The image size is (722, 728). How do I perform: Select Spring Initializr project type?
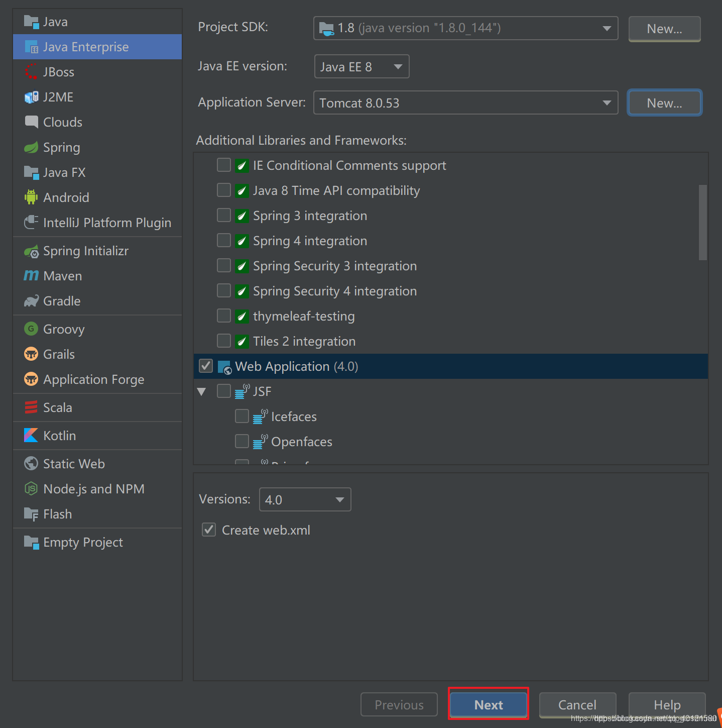pos(97,251)
